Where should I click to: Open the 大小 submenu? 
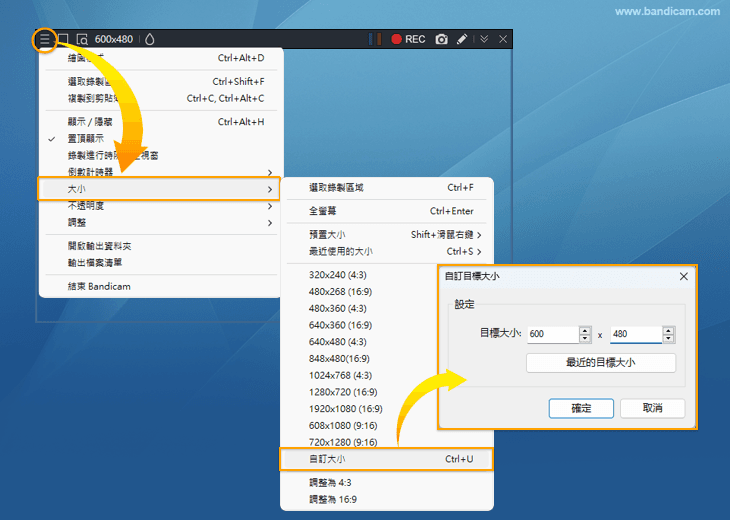159,189
